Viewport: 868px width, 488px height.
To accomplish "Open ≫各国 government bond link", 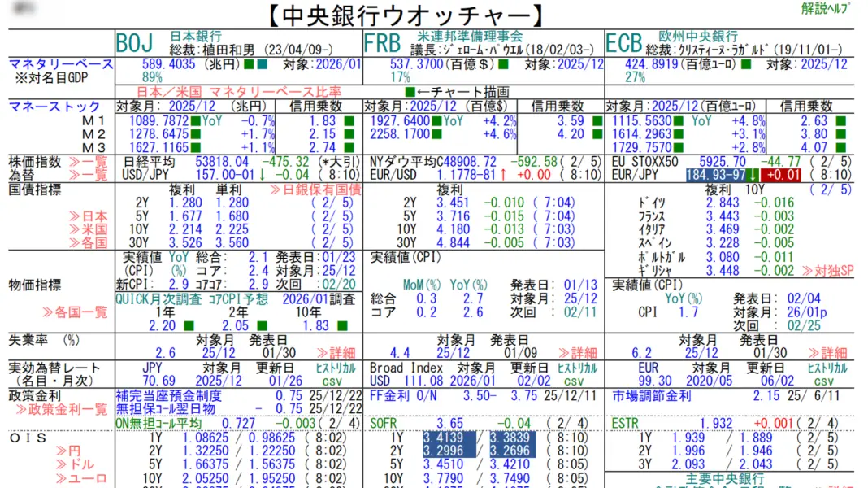I will pyautogui.click(x=88, y=242).
